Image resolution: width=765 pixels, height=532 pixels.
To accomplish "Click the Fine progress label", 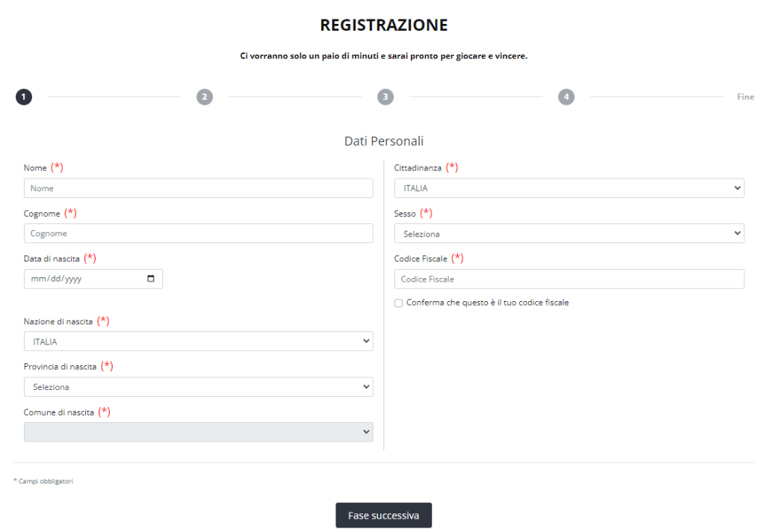I will [x=746, y=96].
